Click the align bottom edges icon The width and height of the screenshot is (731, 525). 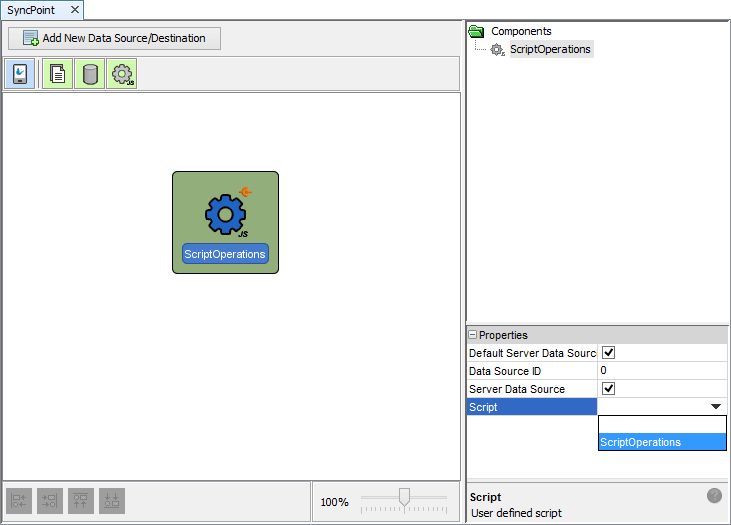coord(112,501)
